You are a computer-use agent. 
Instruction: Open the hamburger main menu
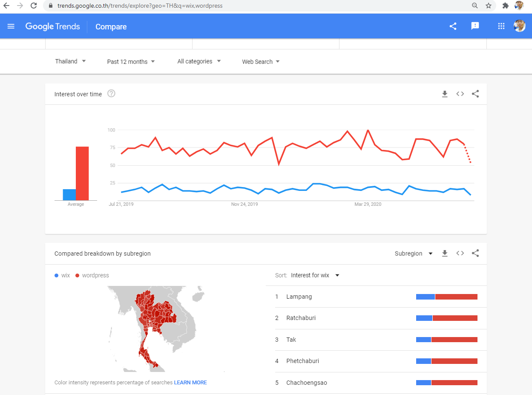[x=11, y=26]
